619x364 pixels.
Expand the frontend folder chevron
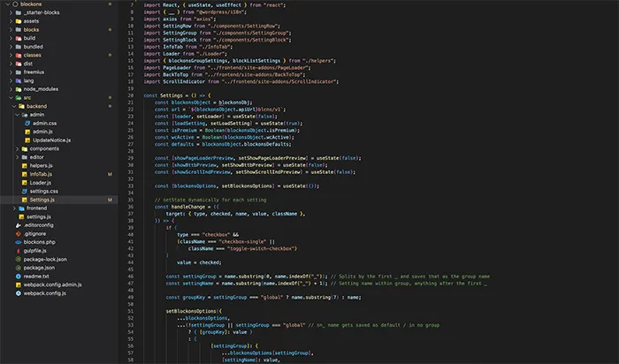point(14,209)
